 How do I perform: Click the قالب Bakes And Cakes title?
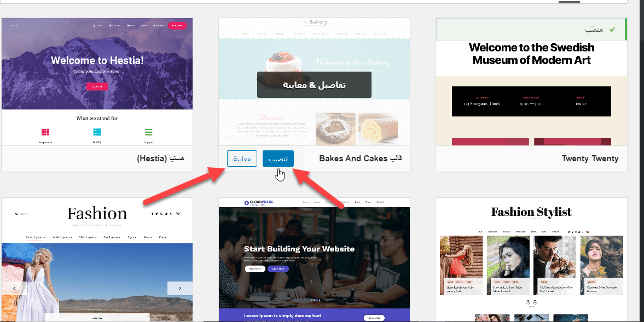point(360,159)
